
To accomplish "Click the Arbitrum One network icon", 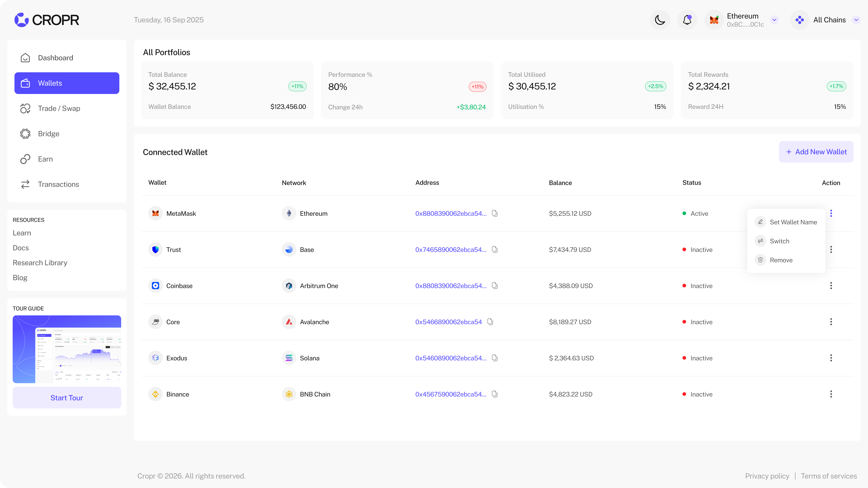I will pyautogui.click(x=289, y=286).
